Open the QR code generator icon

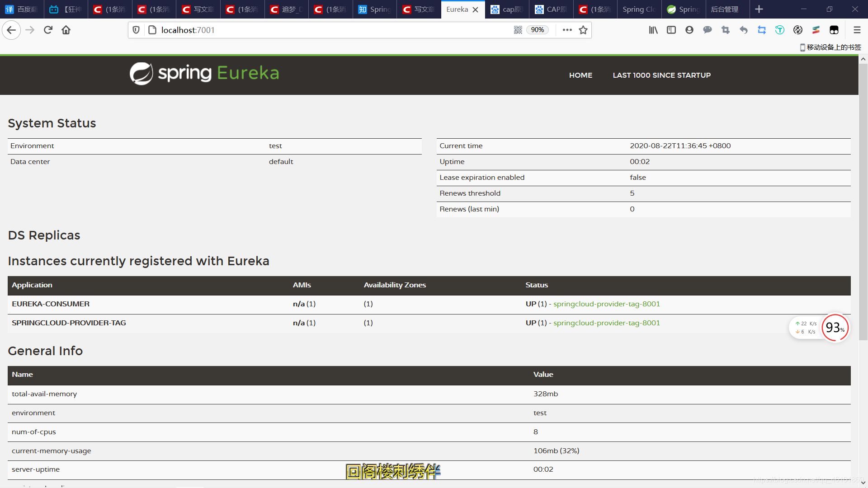pos(518,30)
